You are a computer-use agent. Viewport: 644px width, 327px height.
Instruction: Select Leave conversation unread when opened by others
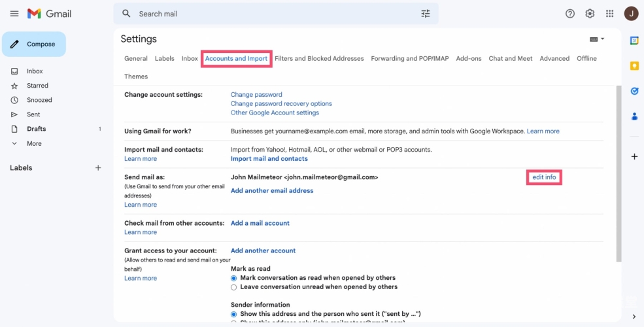tap(233, 287)
